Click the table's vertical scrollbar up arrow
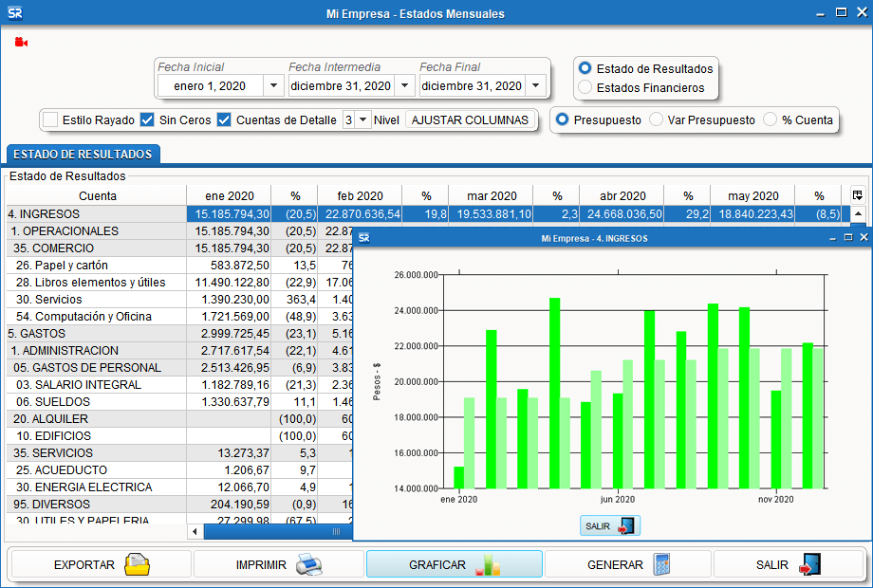The image size is (873, 588). [x=858, y=214]
